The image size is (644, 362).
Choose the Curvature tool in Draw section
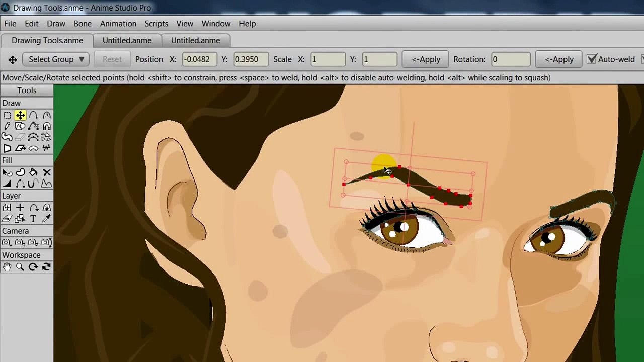(46, 115)
